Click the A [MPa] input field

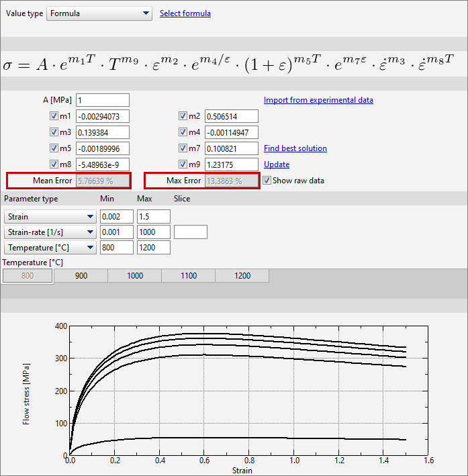[x=102, y=100]
